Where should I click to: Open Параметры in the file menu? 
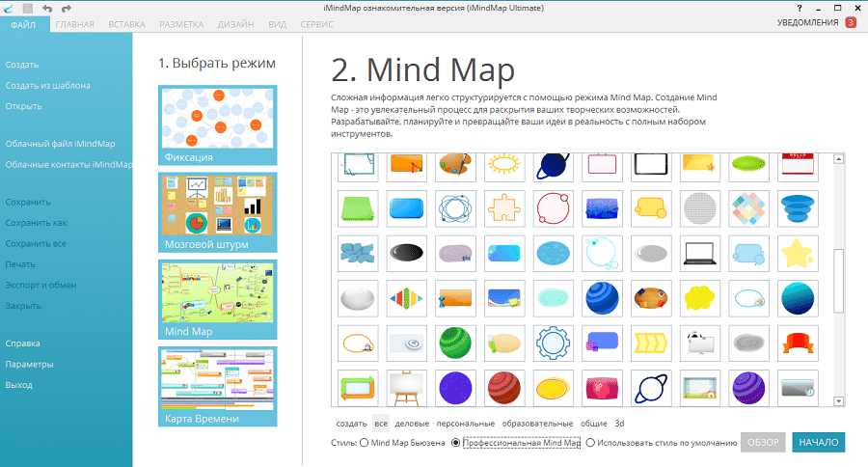(x=29, y=364)
